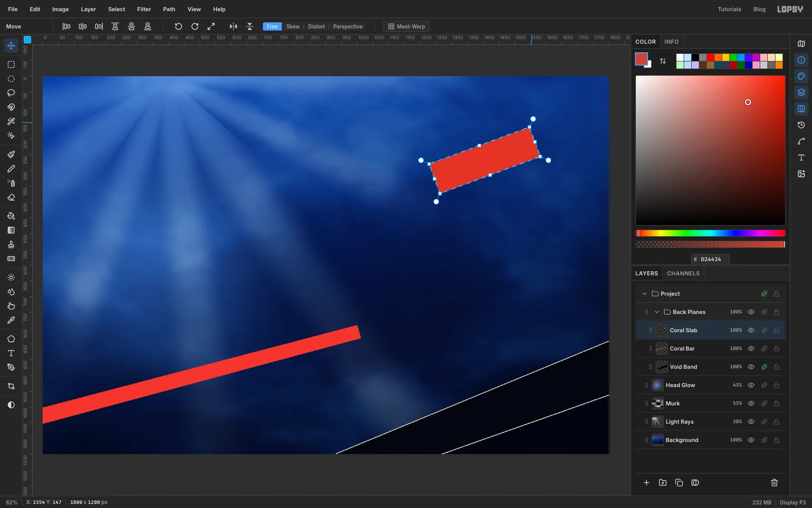Click the Mesh Warp button

[407, 26]
